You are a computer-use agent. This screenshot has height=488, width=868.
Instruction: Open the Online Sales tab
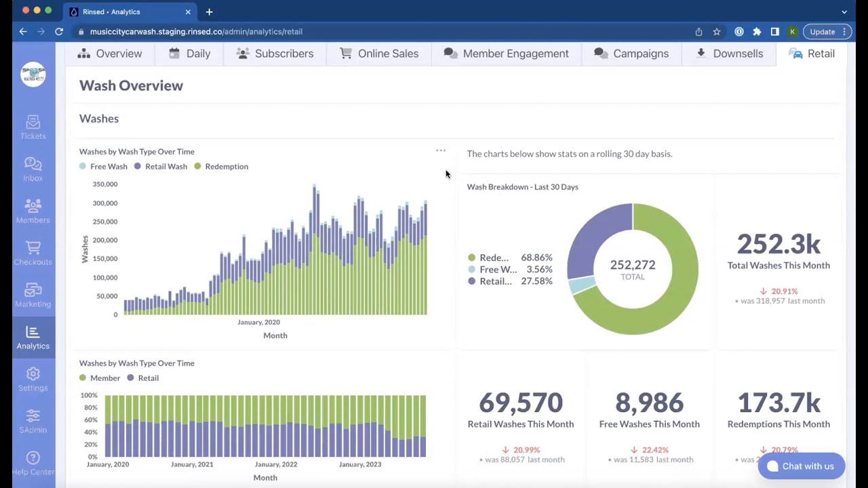[379, 54]
